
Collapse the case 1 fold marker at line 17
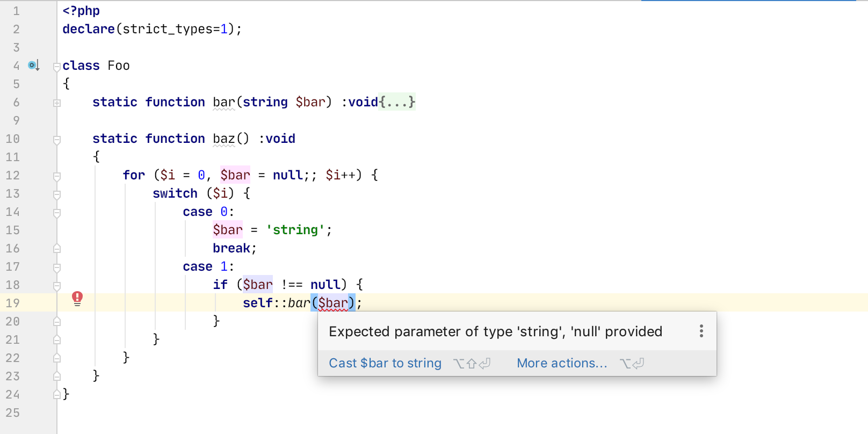pyautogui.click(x=57, y=267)
